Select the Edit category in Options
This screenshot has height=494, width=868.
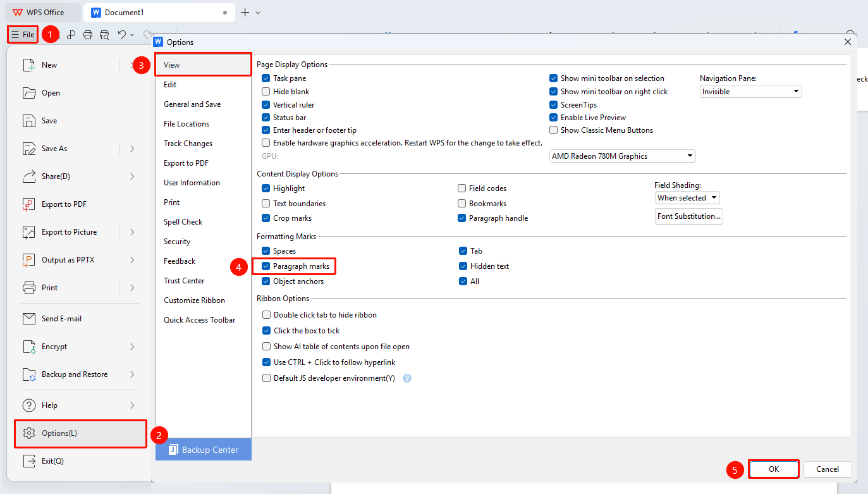point(204,85)
